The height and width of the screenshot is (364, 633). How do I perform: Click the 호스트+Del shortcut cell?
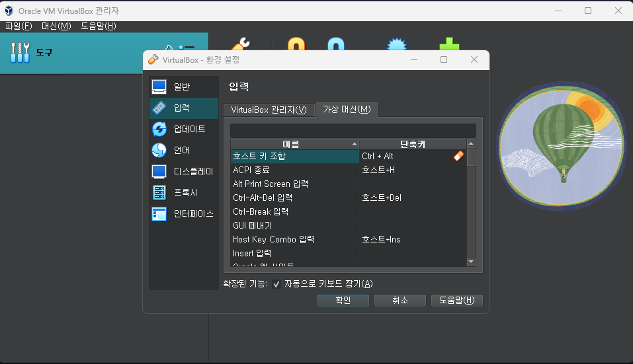coord(413,198)
